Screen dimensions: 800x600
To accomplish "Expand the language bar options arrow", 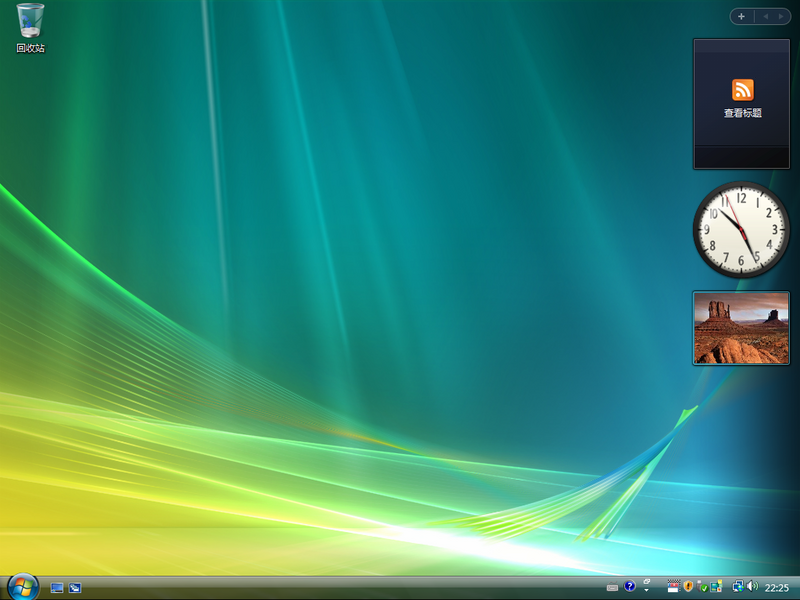I will point(646,590).
